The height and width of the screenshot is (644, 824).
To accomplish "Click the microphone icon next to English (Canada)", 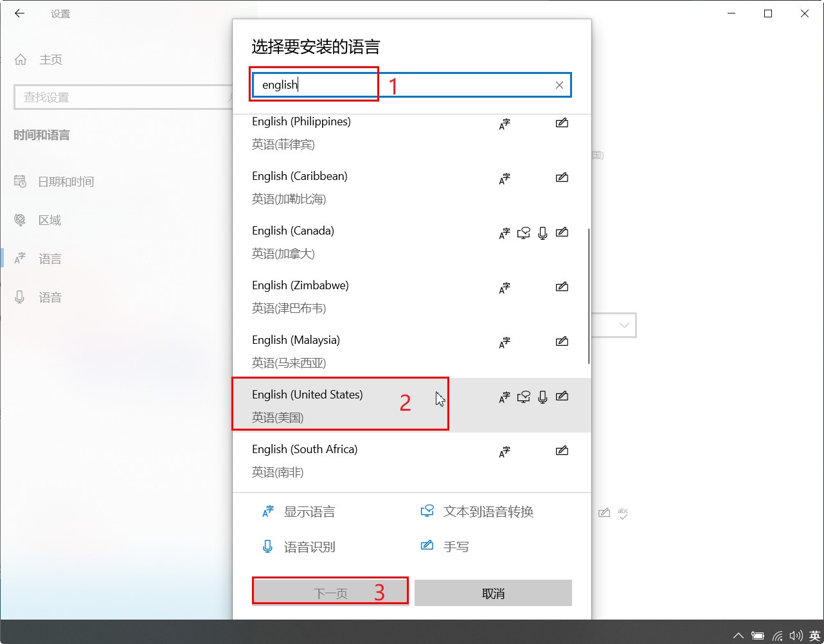I will (542, 233).
